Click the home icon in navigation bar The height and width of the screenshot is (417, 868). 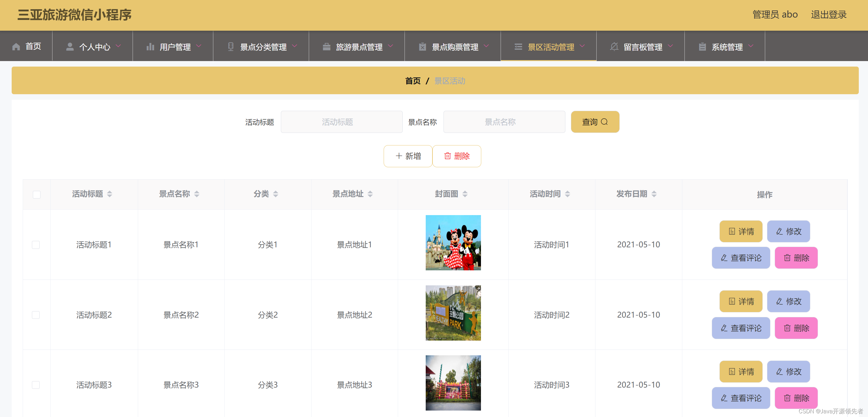coord(16,46)
